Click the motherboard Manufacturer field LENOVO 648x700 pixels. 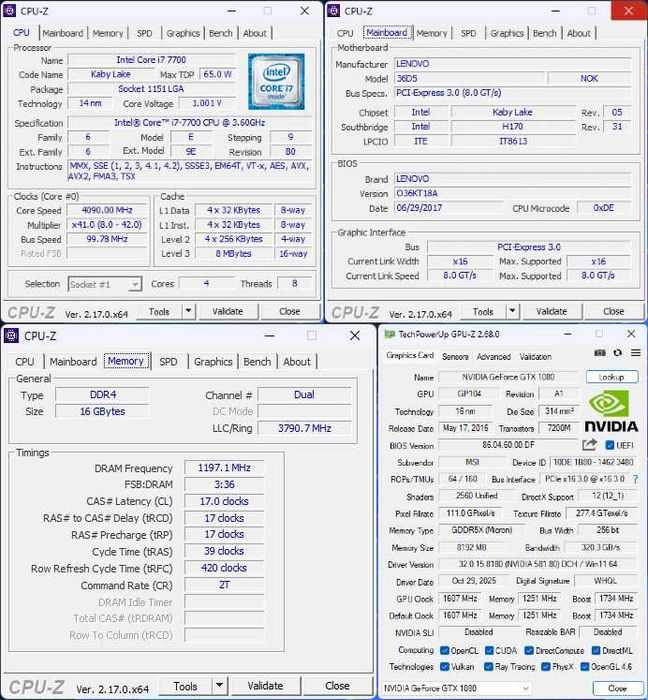(x=512, y=64)
